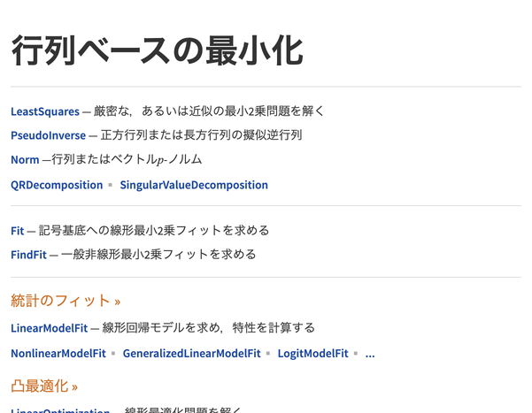Image resolution: width=532 pixels, height=413 pixels.
Task: Click the 行列ベースの最小化 page title
Action: coord(157,50)
